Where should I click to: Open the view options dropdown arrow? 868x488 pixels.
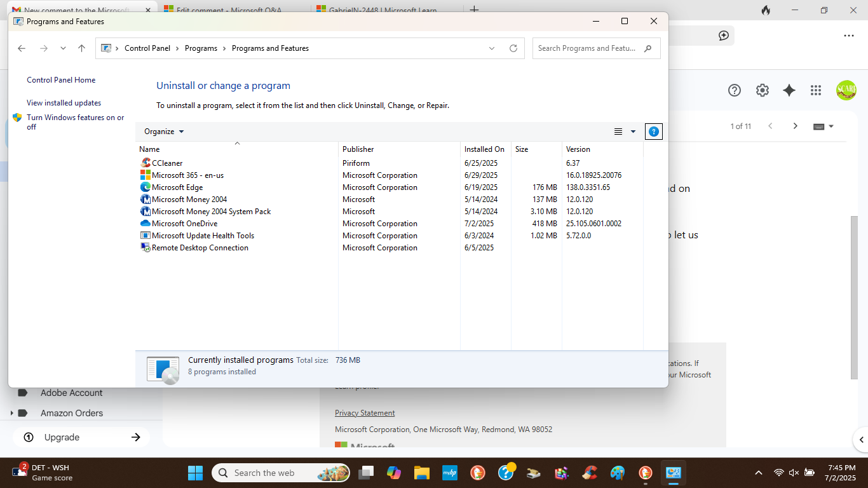(633, 132)
